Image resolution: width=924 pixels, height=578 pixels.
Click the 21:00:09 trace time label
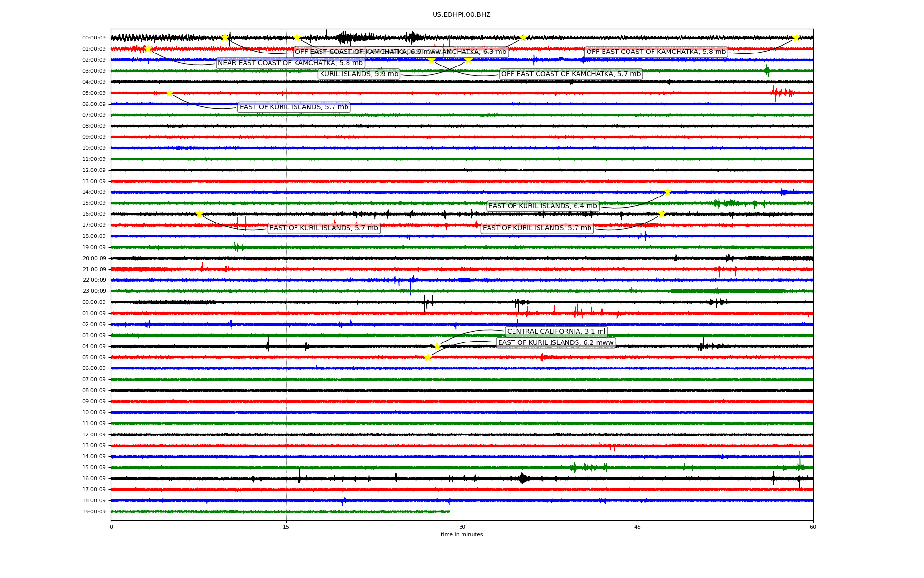pyautogui.click(x=94, y=269)
